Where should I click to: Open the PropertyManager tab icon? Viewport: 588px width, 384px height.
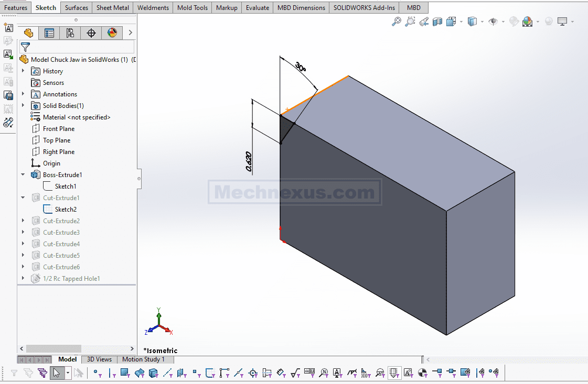click(x=49, y=33)
